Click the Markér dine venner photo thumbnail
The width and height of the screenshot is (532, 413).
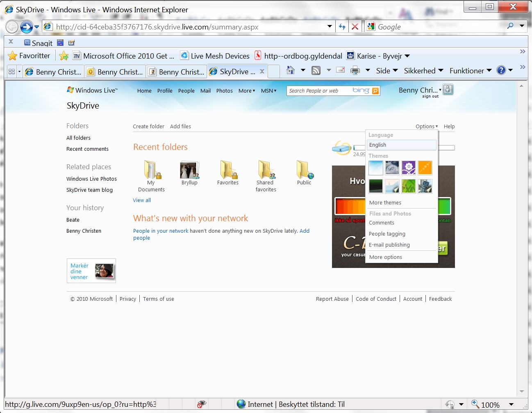pos(104,271)
